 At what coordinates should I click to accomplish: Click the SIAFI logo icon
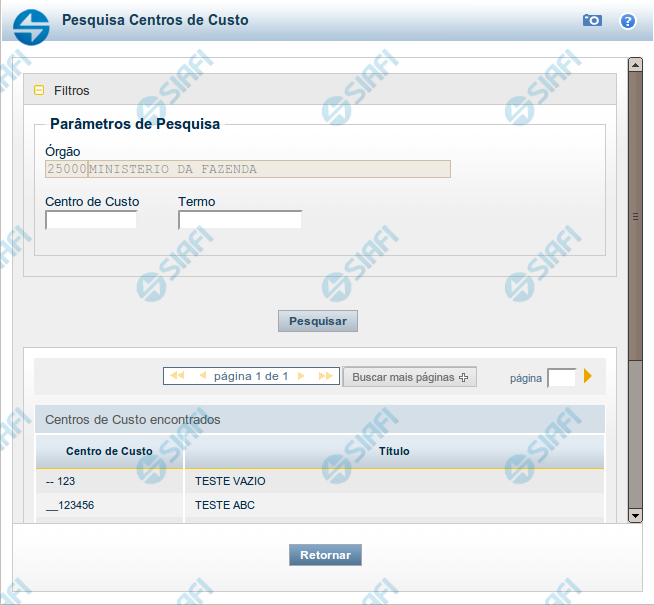click(x=31, y=26)
